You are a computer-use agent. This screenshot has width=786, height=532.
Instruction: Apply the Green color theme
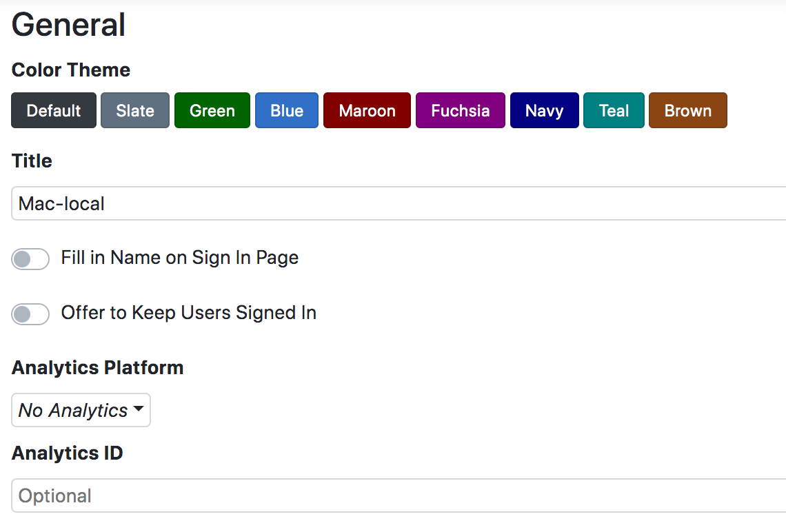click(x=212, y=110)
